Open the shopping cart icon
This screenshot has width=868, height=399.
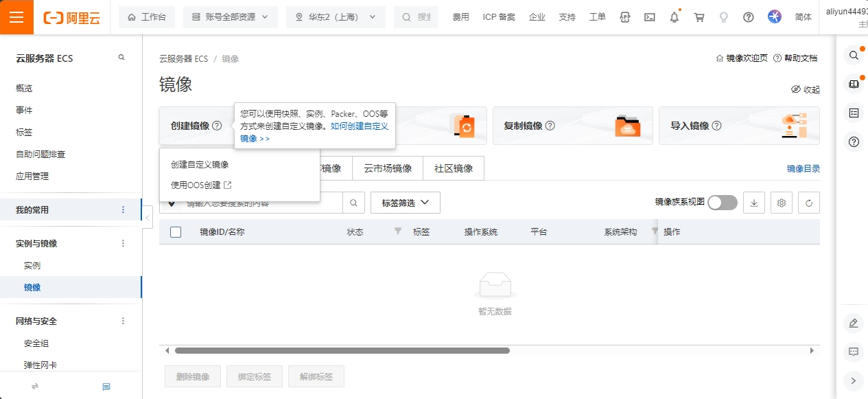tap(699, 17)
